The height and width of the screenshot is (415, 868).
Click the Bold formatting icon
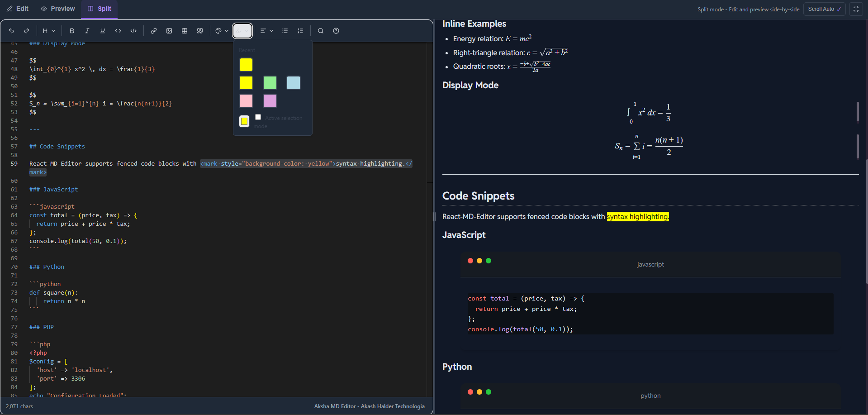pos(72,31)
